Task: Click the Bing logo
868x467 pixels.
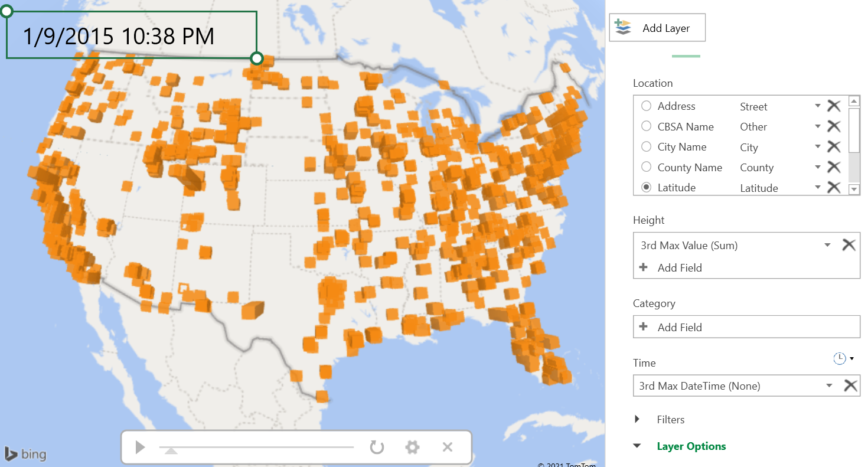Action: point(25,454)
